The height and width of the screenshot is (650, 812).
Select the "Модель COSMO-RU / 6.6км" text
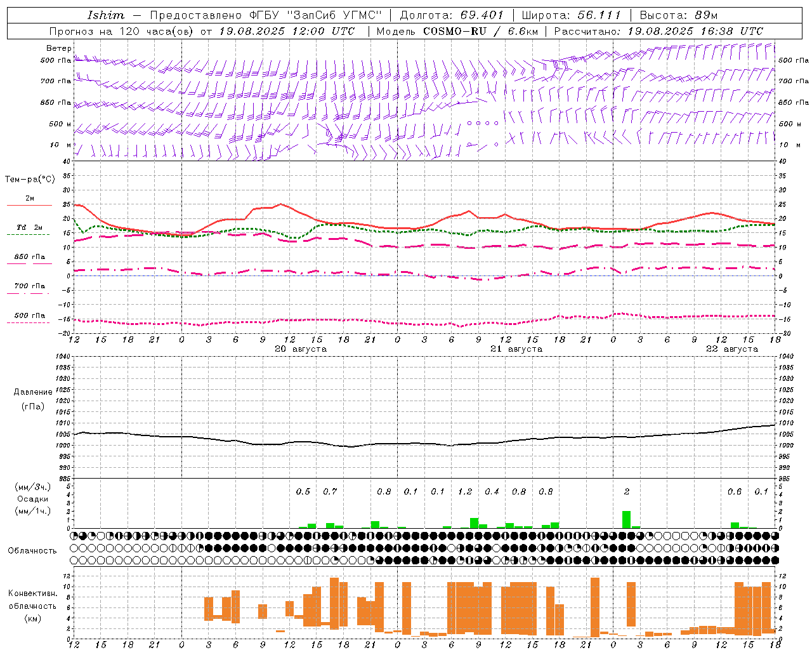point(457,31)
